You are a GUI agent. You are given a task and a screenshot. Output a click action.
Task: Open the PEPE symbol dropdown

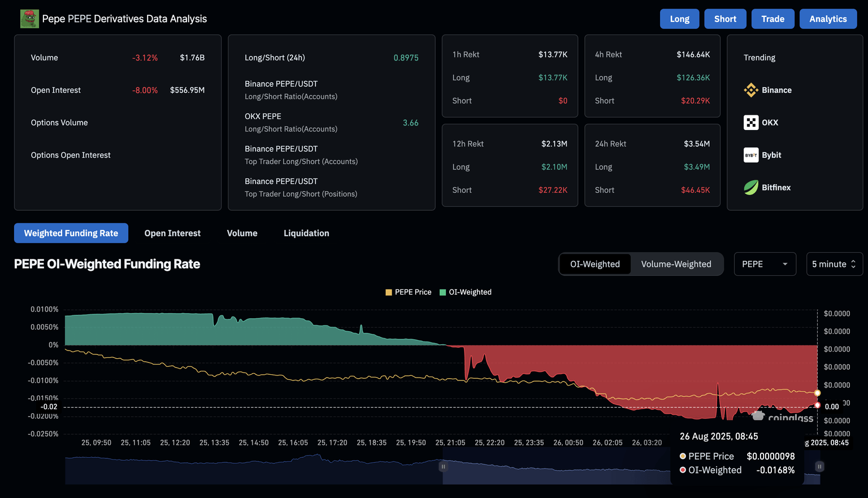[x=765, y=264]
